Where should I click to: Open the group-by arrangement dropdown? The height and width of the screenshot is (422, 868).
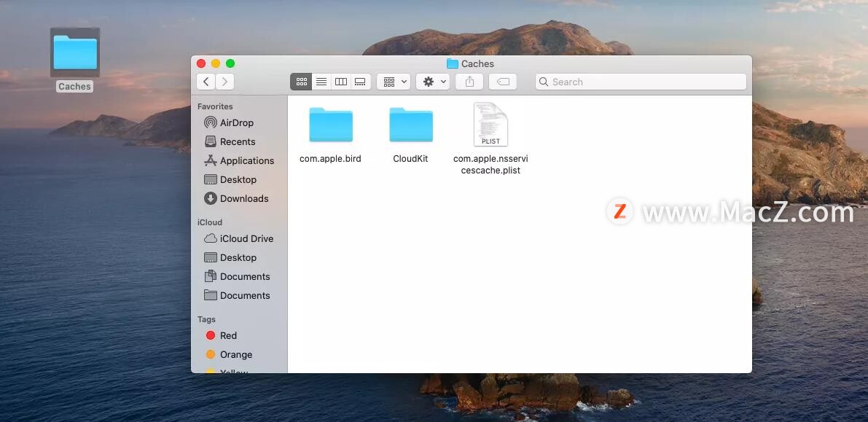pyautogui.click(x=394, y=82)
